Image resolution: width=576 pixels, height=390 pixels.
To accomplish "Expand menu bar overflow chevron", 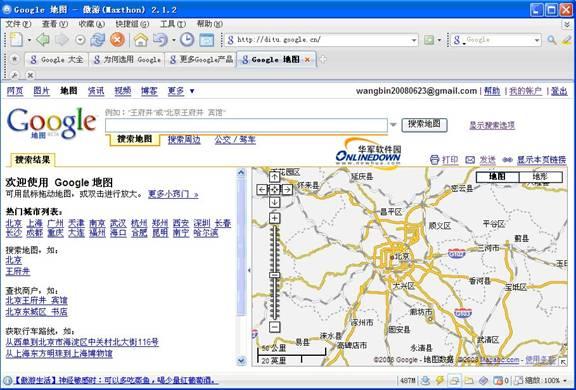I will 568,24.
